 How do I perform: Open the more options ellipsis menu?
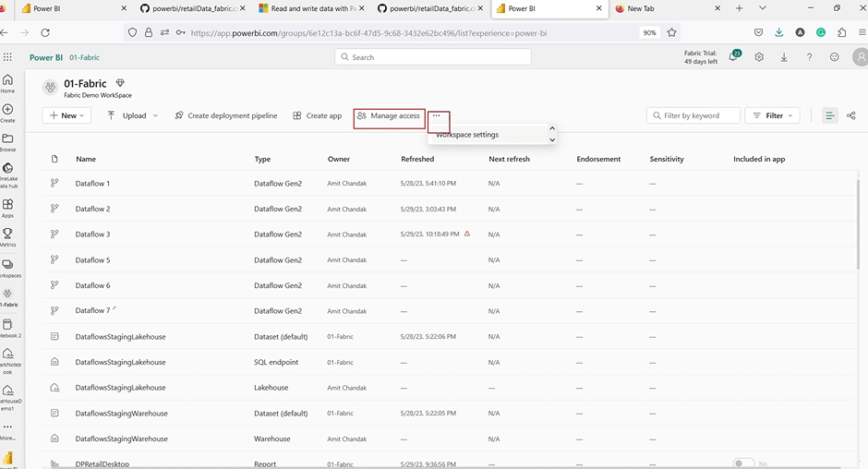coord(437,115)
